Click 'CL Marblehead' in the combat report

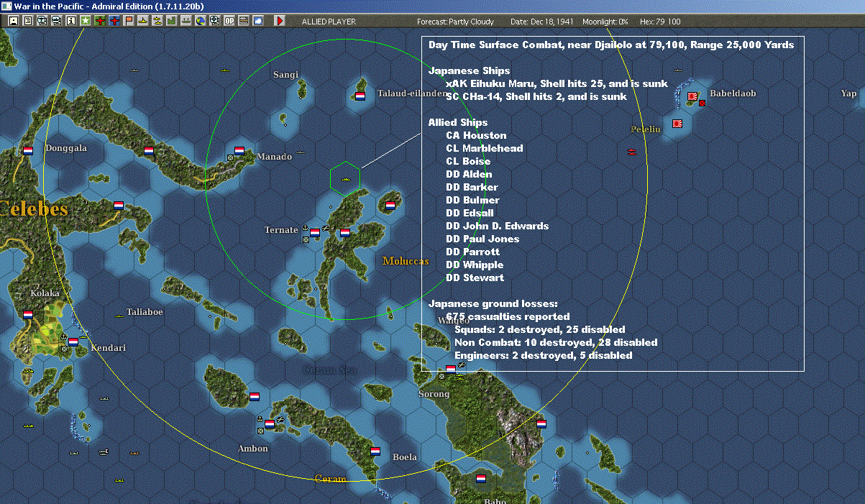point(485,148)
